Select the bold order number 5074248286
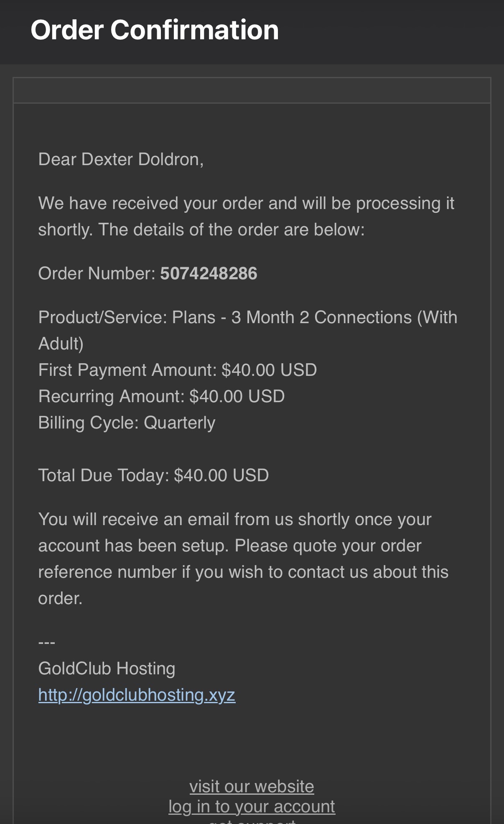The width and height of the screenshot is (504, 824). [x=209, y=274]
